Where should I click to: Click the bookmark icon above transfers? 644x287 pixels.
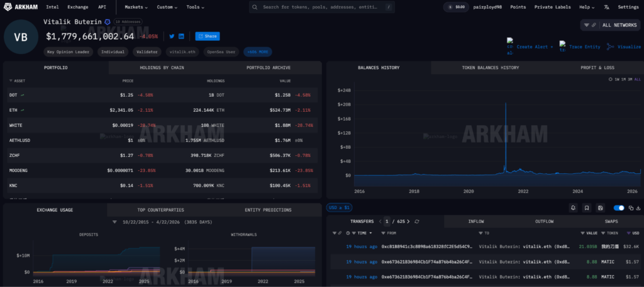[x=587, y=208]
